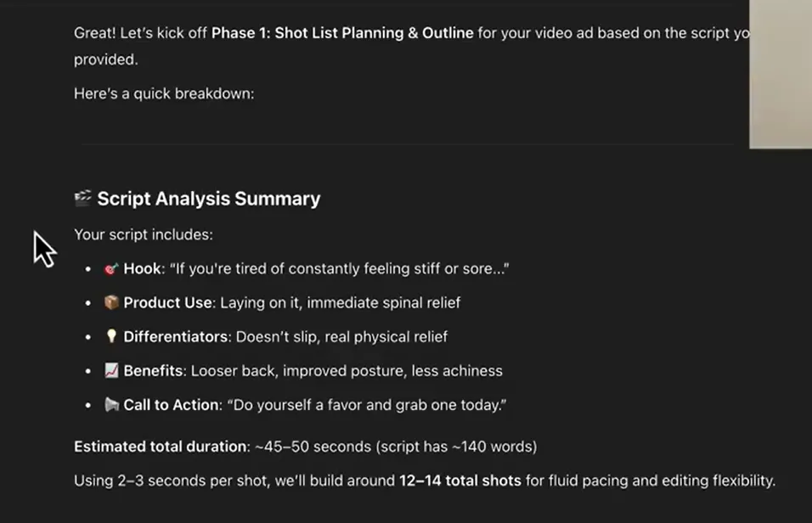The width and height of the screenshot is (812, 523).
Task: Click the bold Product Use label
Action: 167,303
